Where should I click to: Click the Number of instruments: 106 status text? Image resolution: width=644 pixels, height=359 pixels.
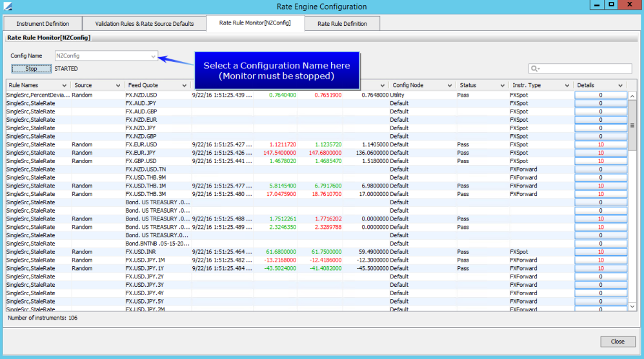click(43, 318)
